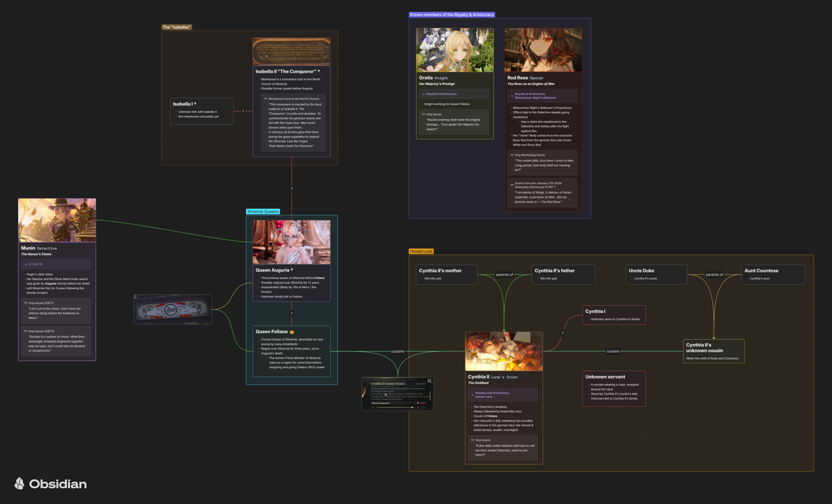Click "parents of" label between Cynthia II's mother and father

504,275
